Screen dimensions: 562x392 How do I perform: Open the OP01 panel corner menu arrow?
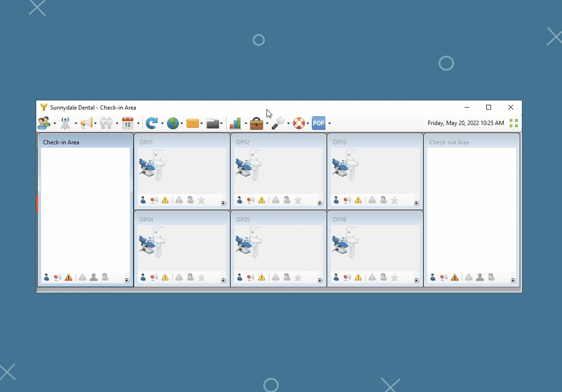(223, 203)
